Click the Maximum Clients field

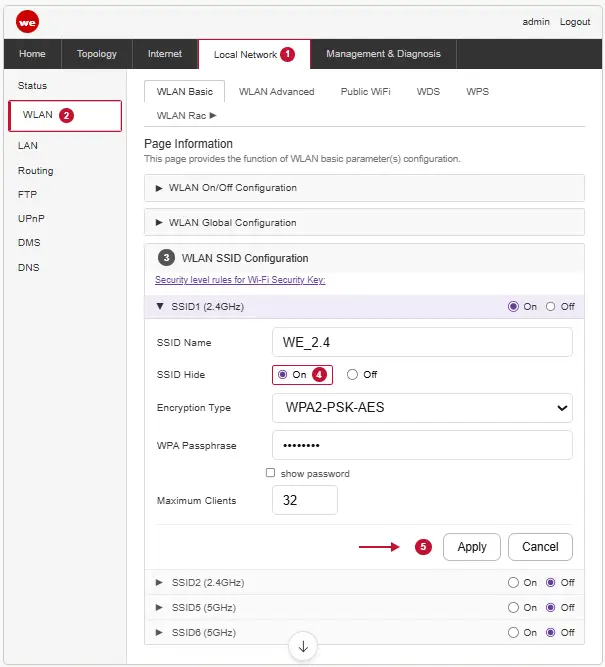[x=305, y=500]
